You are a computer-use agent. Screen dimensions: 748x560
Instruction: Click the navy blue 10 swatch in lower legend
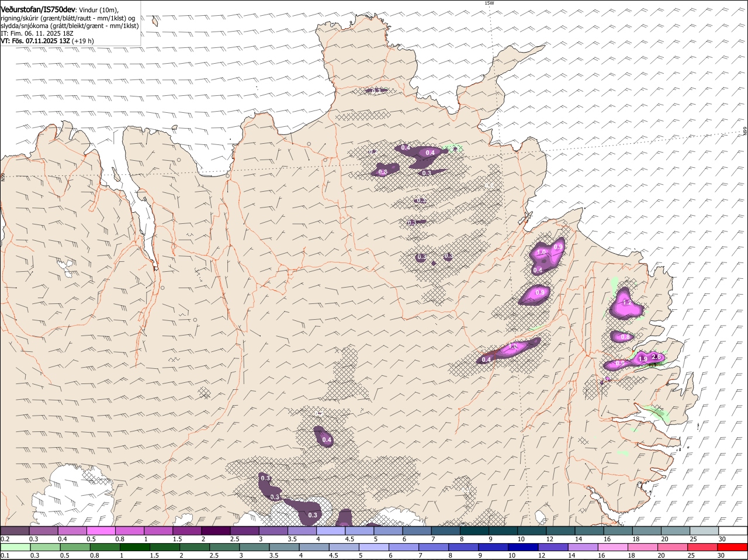523,547
